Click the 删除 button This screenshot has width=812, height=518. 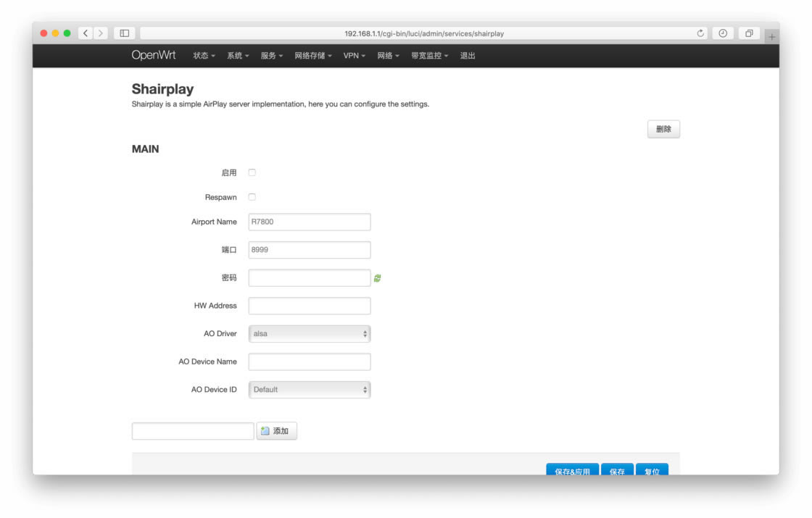click(663, 128)
